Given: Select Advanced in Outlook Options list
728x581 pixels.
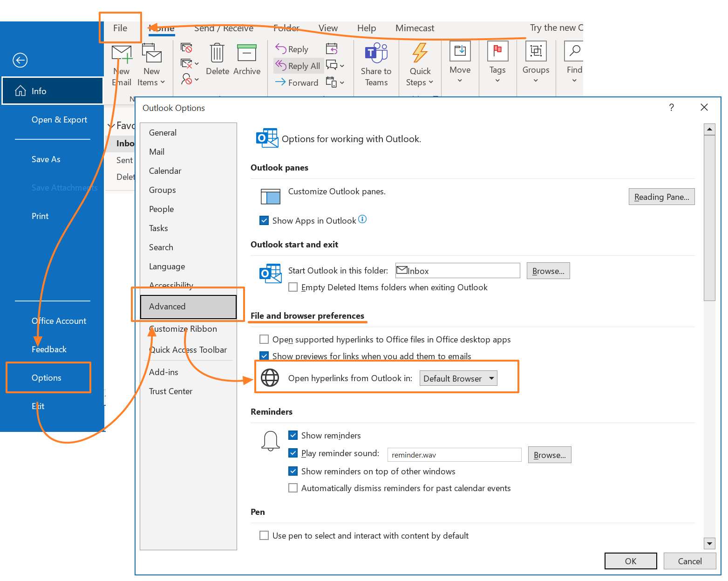Looking at the screenshot, I should click(188, 307).
